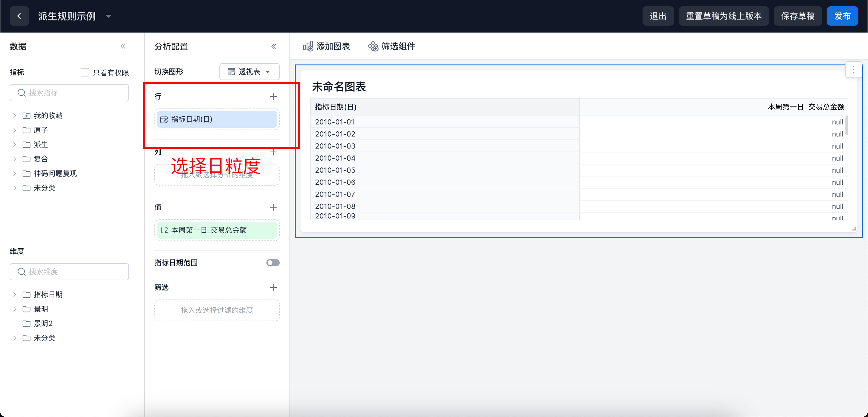Toggle the 指标日期范围 switch
Viewport: 868px width, 417px height.
[x=272, y=263]
